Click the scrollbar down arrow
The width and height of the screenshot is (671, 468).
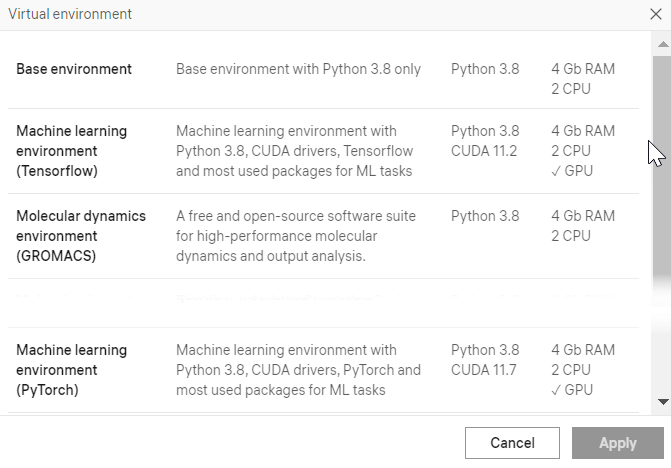662,401
